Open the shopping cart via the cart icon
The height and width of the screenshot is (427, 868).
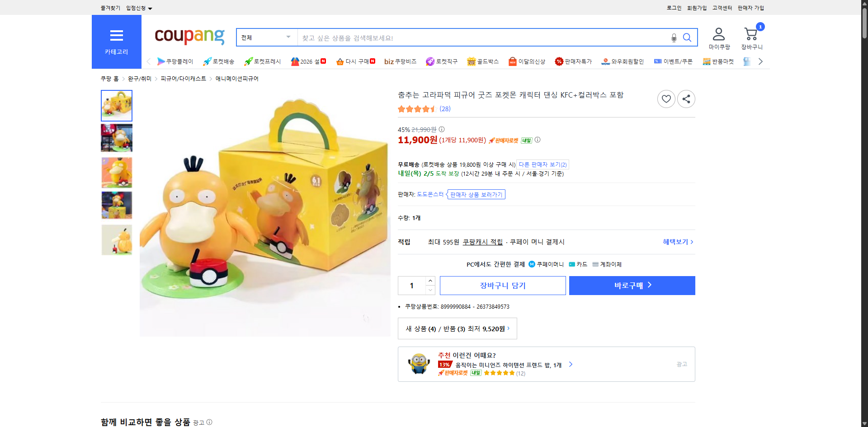(x=751, y=34)
